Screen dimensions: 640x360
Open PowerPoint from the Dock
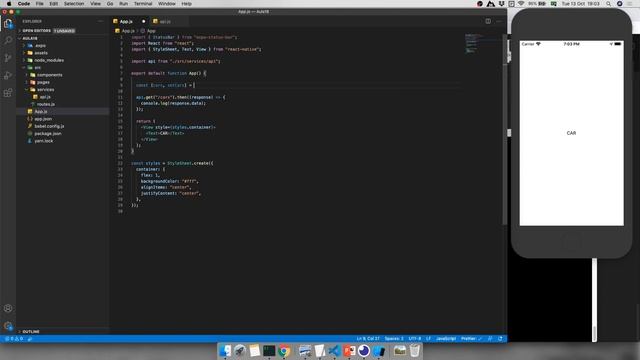pyautogui.click(x=349, y=351)
